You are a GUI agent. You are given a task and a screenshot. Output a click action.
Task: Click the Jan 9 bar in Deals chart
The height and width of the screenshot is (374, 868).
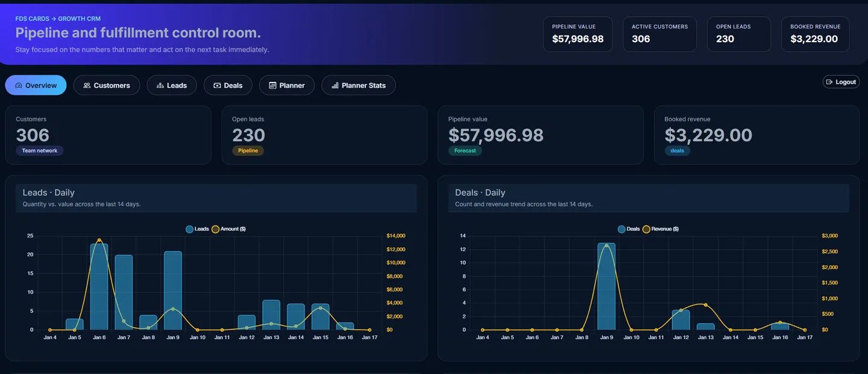pos(606,287)
